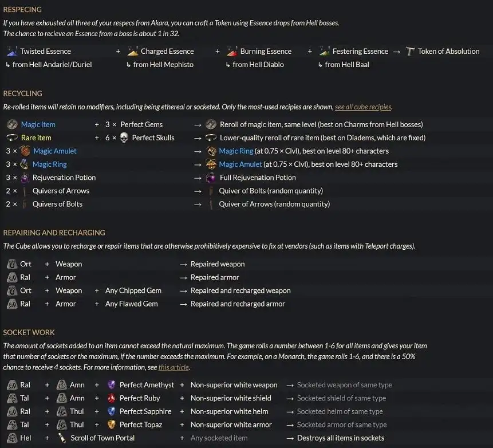Click the Festering Essence icon

[325, 51]
